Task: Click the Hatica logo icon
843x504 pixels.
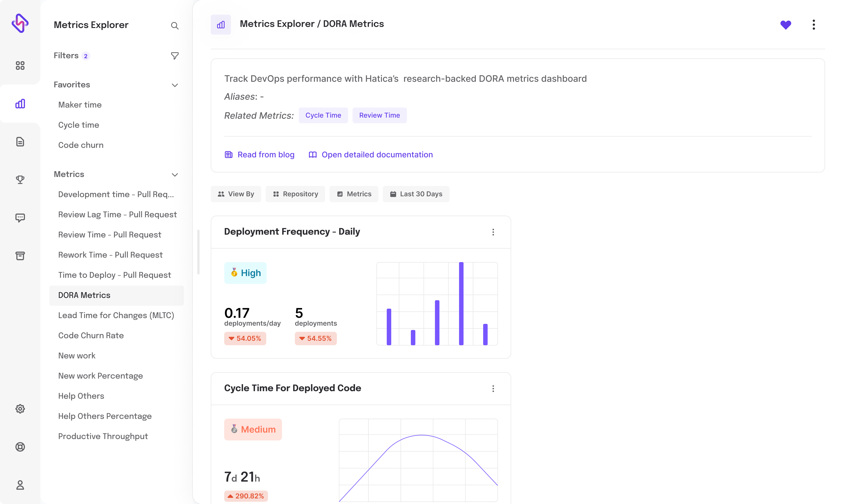Action: point(20,24)
